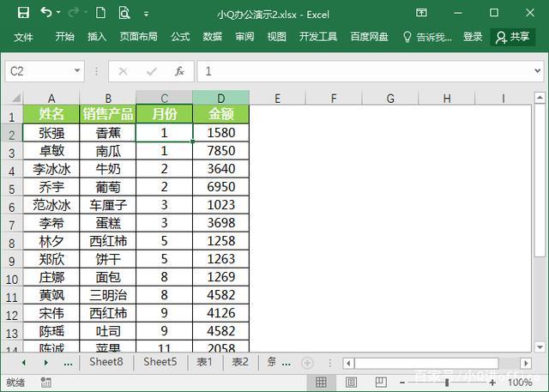Image resolution: width=549 pixels, height=392 pixels.
Task: Click previous sheet navigation arrow
Action: tap(23, 363)
